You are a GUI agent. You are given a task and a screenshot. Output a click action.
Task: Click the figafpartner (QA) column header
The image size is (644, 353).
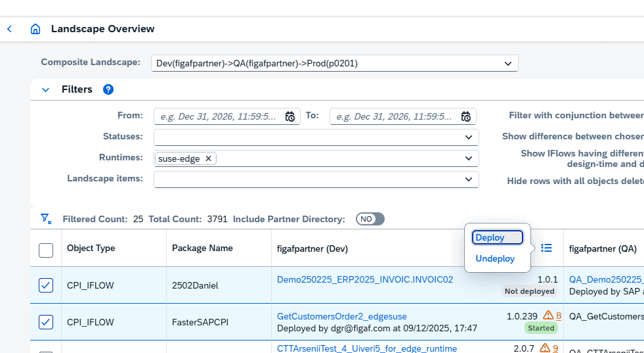(x=603, y=248)
